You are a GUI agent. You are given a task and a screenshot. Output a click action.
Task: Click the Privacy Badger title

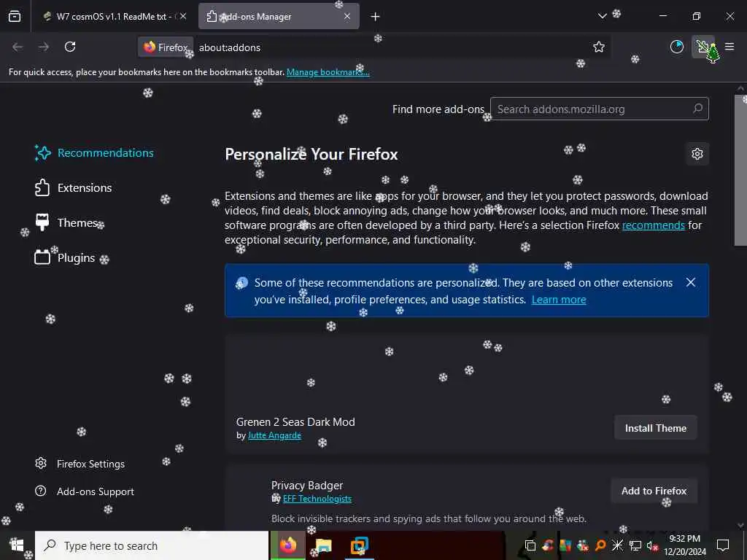(x=307, y=485)
